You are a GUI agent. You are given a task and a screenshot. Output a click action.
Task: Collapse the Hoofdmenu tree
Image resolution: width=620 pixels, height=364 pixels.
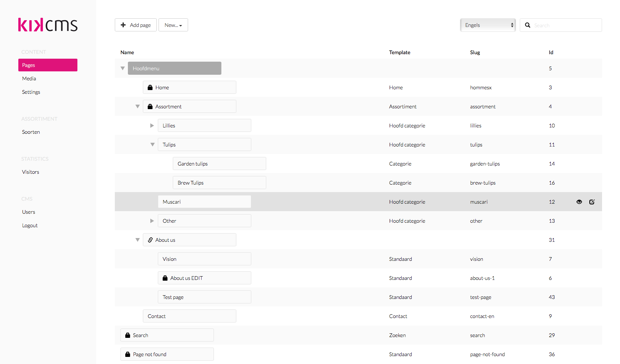[123, 68]
